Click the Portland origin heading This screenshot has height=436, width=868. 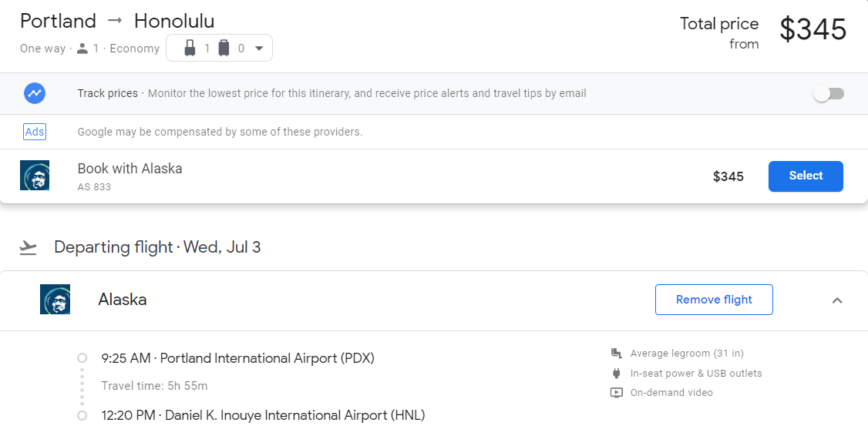click(58, 21)
